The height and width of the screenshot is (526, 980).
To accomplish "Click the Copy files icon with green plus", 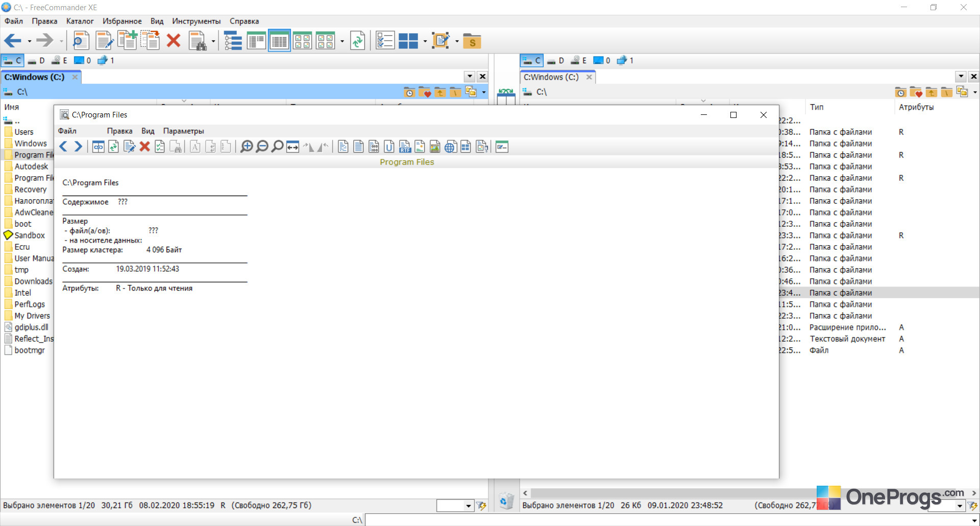I will pos(127,41).
